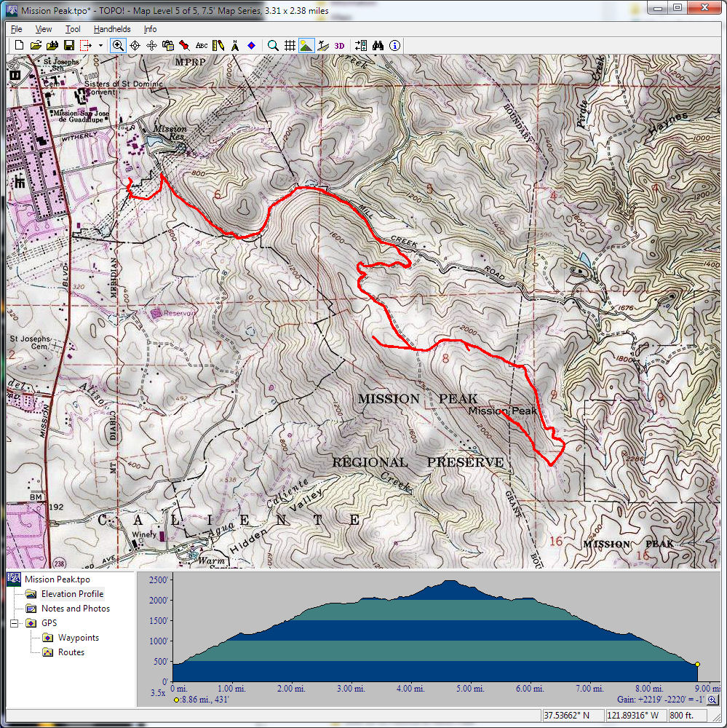This screenshot has height=728, width=727.
Task: Toggle the centering crosshair tool
Action: 135,45
